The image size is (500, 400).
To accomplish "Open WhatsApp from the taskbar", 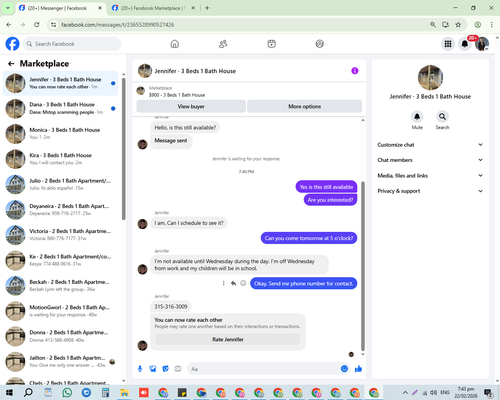I will (67, 392).
